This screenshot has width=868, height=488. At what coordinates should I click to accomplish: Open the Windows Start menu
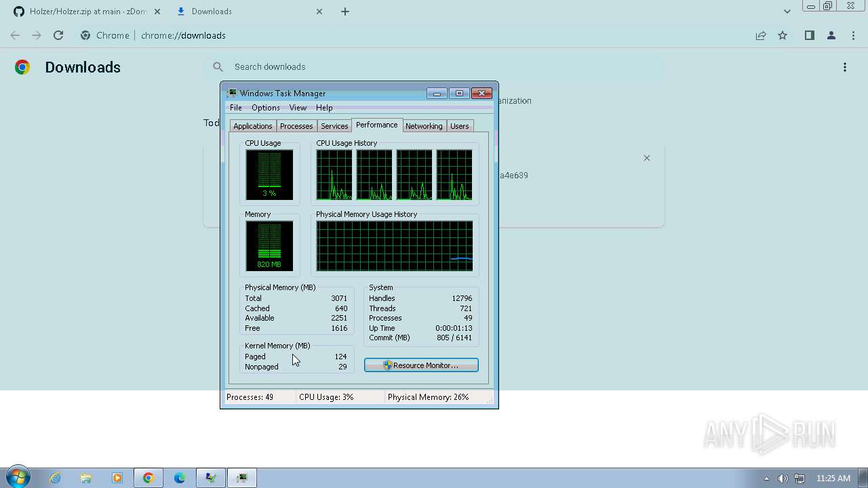(x=17, y=478)
